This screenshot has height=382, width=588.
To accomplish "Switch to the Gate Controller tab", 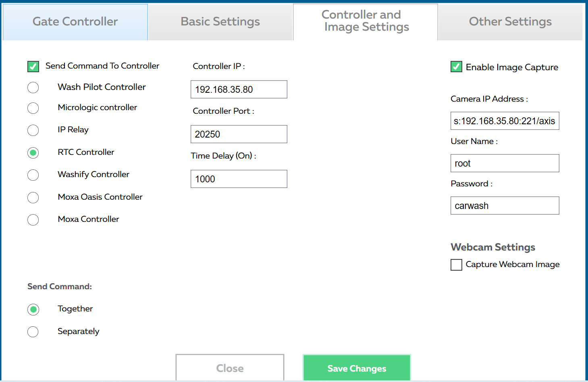I will tap(75, 21).
